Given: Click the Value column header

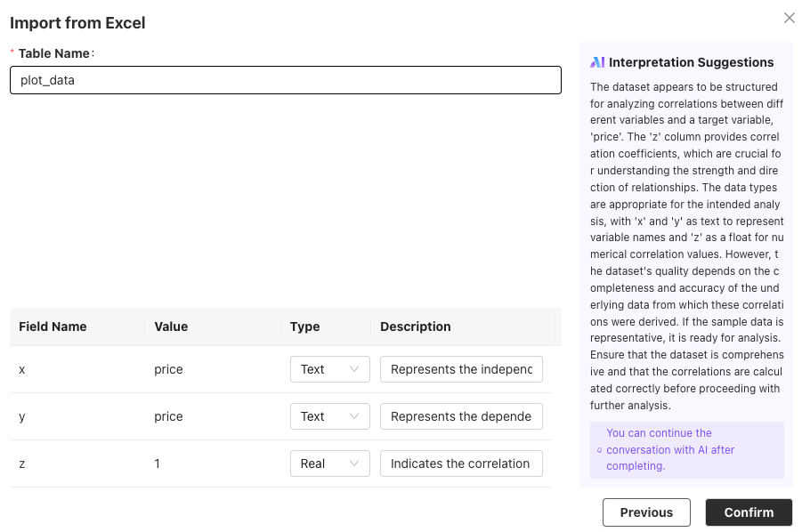Looking at the screenshot, I should point(171,326).
